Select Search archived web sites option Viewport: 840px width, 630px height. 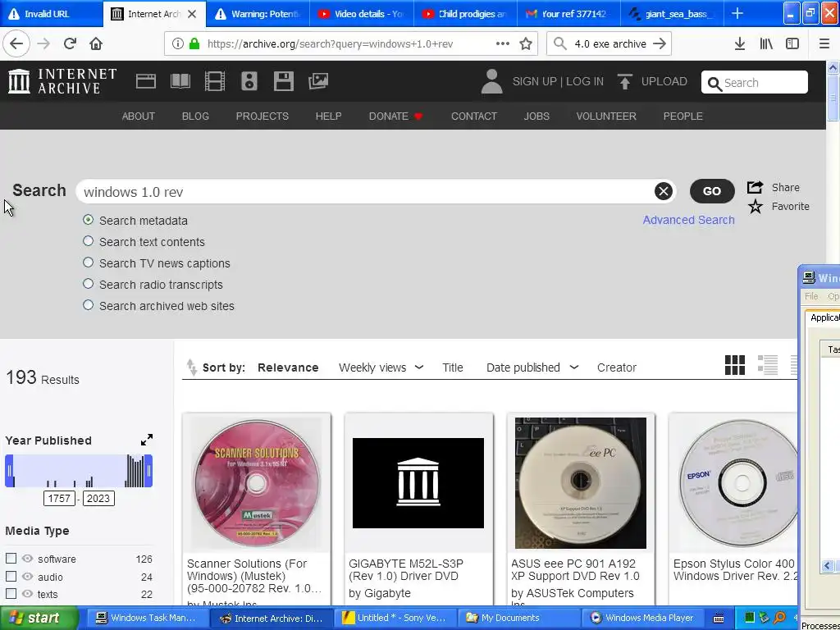tap(89, 305)
